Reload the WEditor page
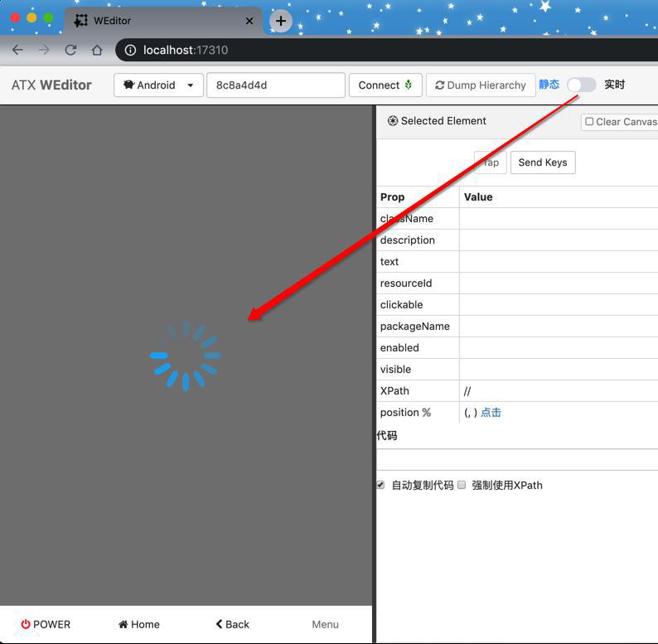Viewport: 658px width, 644px height. coord(70,50)
